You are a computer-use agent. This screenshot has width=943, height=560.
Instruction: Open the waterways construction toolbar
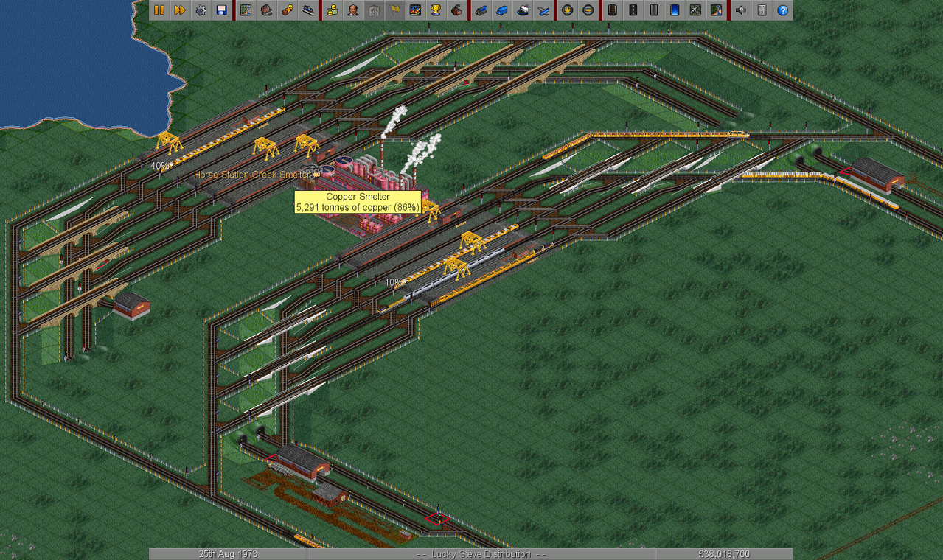coord(675,10)
